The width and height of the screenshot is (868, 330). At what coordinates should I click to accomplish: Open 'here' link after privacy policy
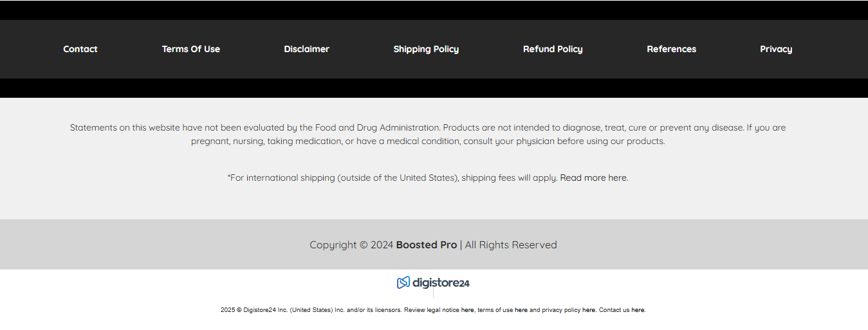[589, 310]
